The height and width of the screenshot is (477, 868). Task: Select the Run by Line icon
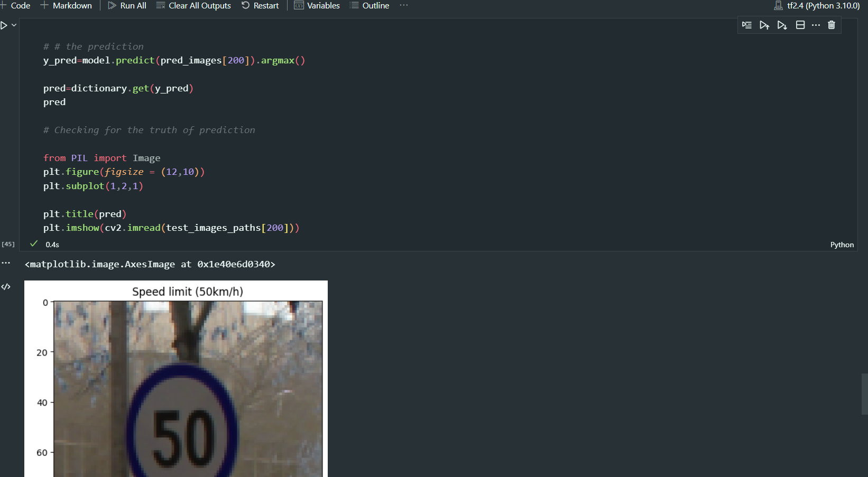click(x=746, y=25)
